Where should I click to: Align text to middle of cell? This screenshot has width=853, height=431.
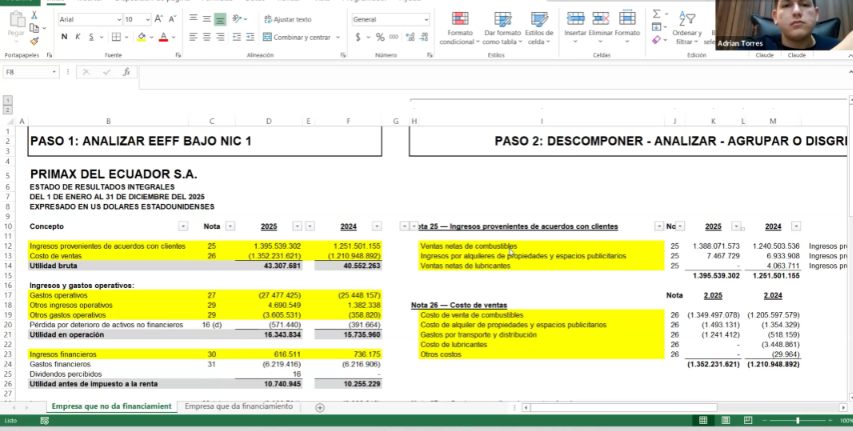[207, 19]
